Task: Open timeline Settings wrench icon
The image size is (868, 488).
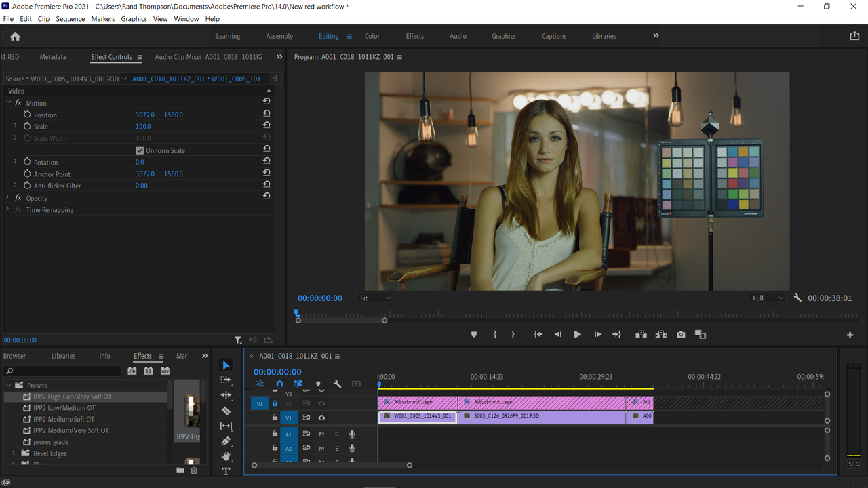Action: 337,384
